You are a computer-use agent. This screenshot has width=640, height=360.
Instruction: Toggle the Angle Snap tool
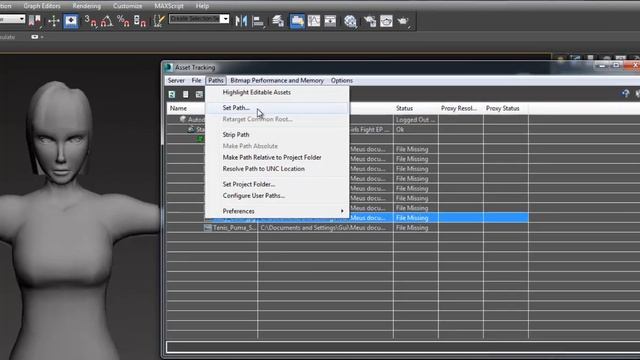point(107,21)
